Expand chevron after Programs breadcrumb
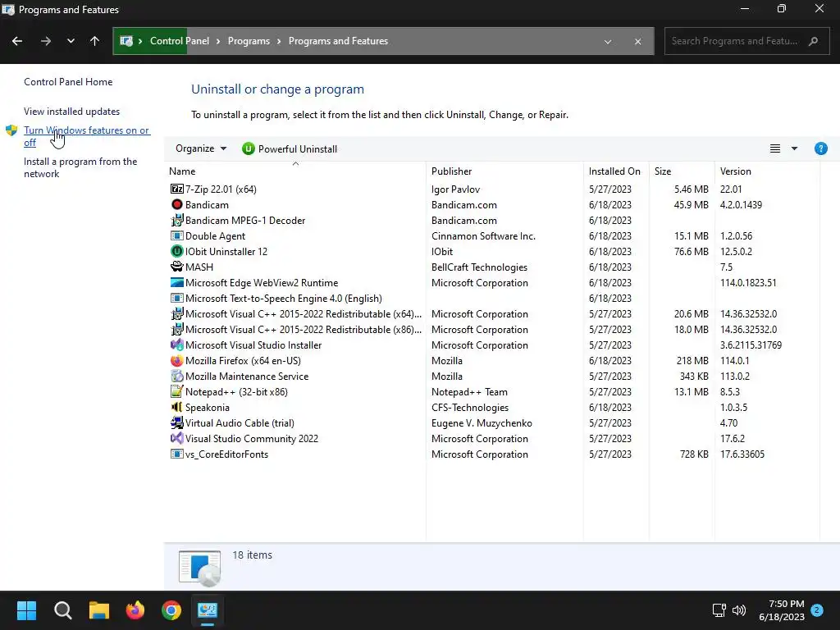 [279, 41]
